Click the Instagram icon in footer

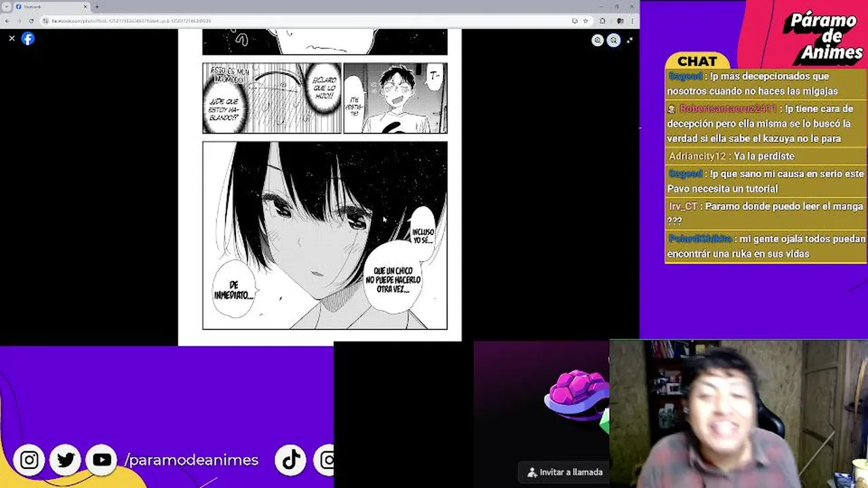(x=29, y=460)
